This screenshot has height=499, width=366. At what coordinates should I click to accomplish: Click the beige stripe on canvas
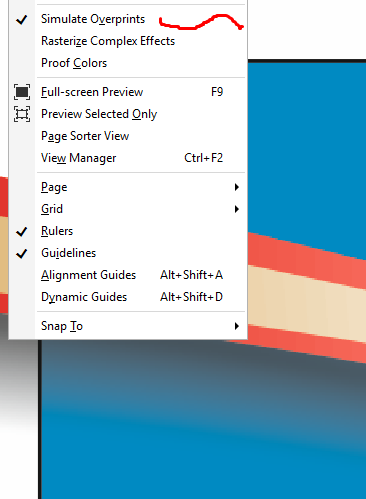307,298
